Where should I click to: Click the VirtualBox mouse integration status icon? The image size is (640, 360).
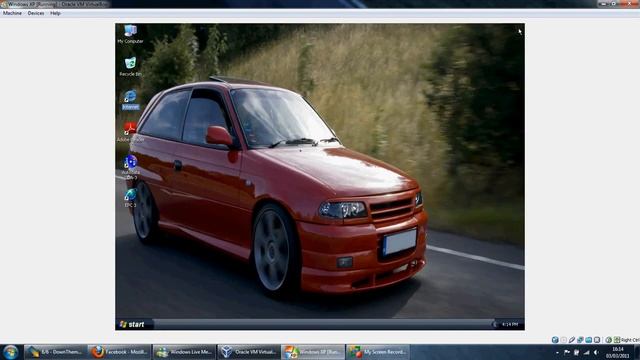[609, 340]
